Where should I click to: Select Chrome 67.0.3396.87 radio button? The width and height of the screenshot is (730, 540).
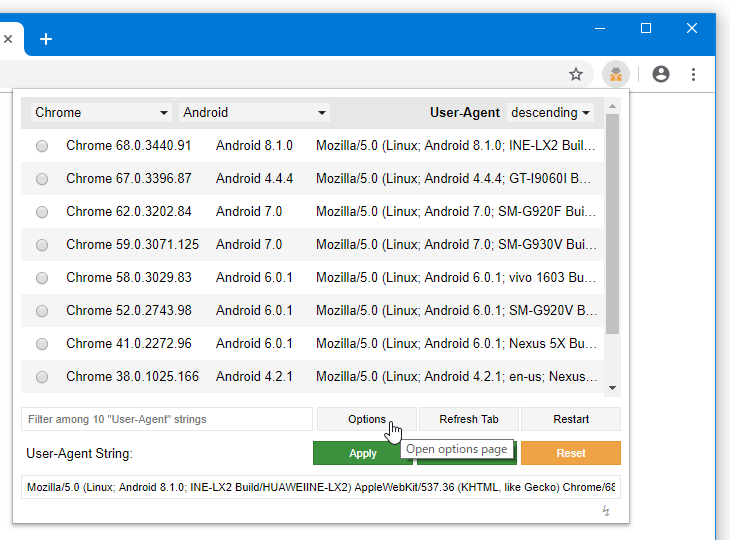pos(42,179)
